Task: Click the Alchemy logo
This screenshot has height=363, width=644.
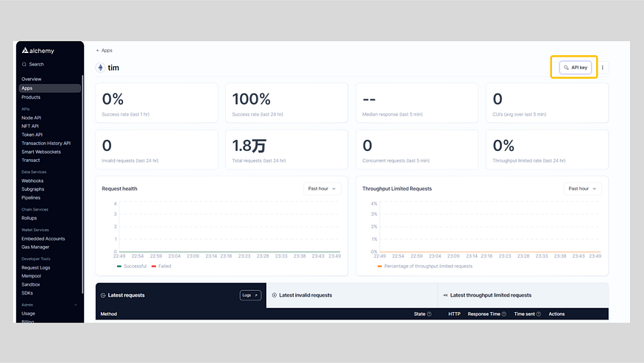Action: [x=38, y=51]
